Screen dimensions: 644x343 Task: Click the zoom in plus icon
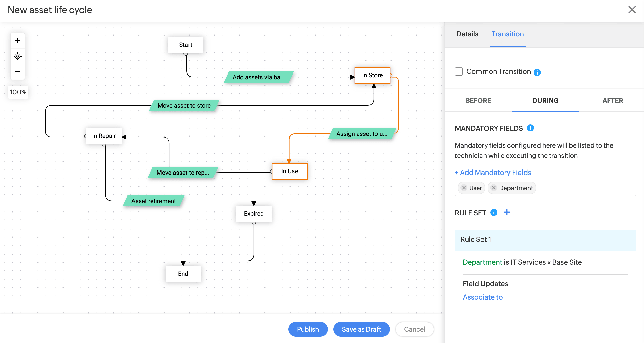tap(18, 41)
